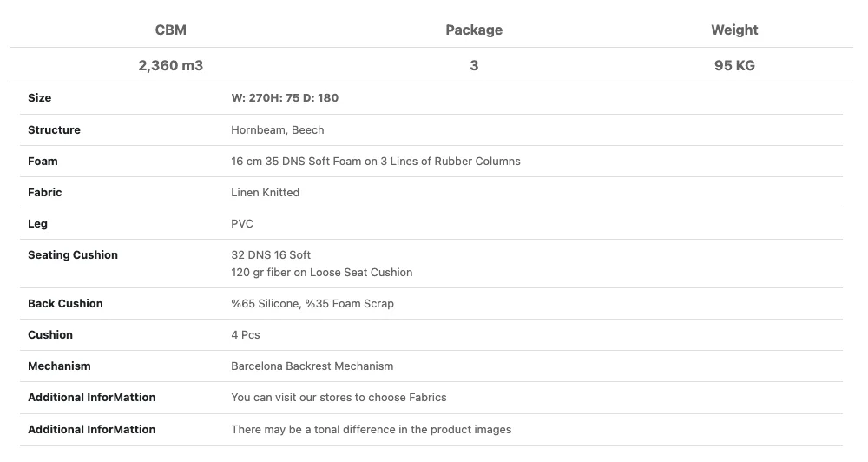Click the Seating Cushion row label

coord(73,254)
